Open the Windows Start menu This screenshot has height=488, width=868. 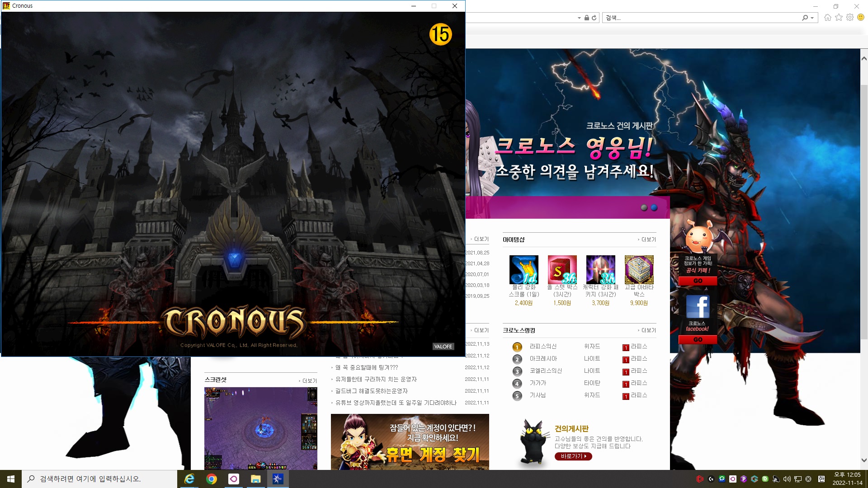tap(11, 479)
